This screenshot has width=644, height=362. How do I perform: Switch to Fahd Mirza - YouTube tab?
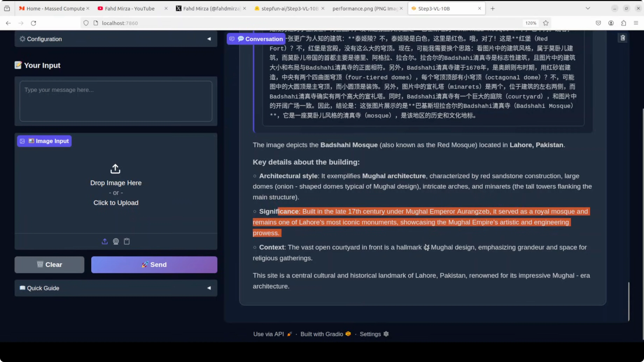tap(129, 9)
